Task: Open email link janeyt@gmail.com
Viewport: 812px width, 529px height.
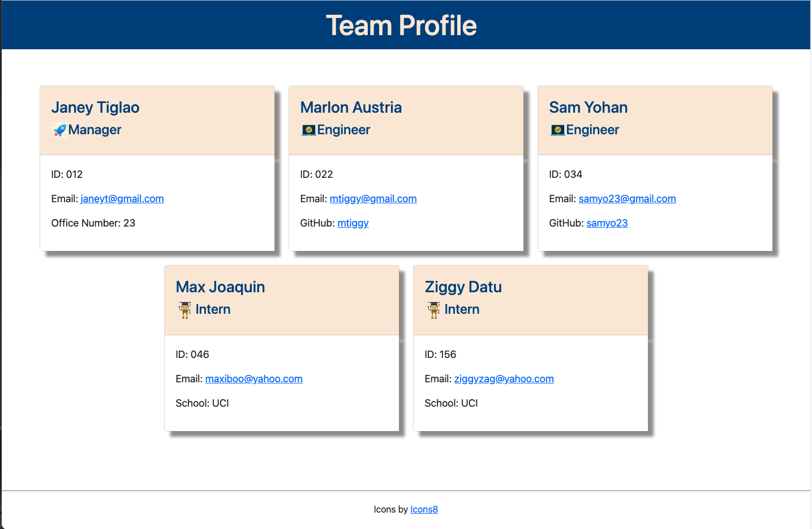Action: pyautogui.click(x=122, y=199)
